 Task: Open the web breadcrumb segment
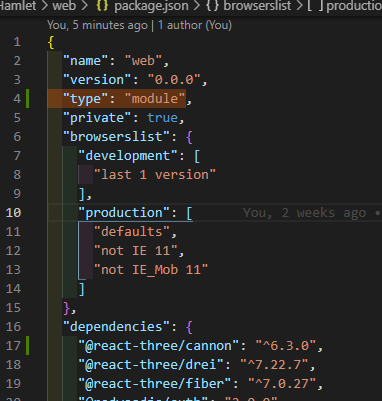[x=64, y=6]
